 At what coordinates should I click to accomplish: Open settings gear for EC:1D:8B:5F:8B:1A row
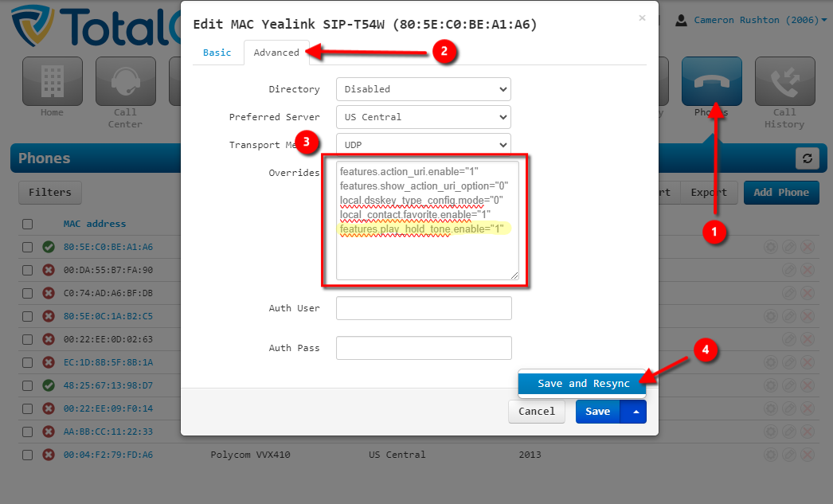coord(771,362)
